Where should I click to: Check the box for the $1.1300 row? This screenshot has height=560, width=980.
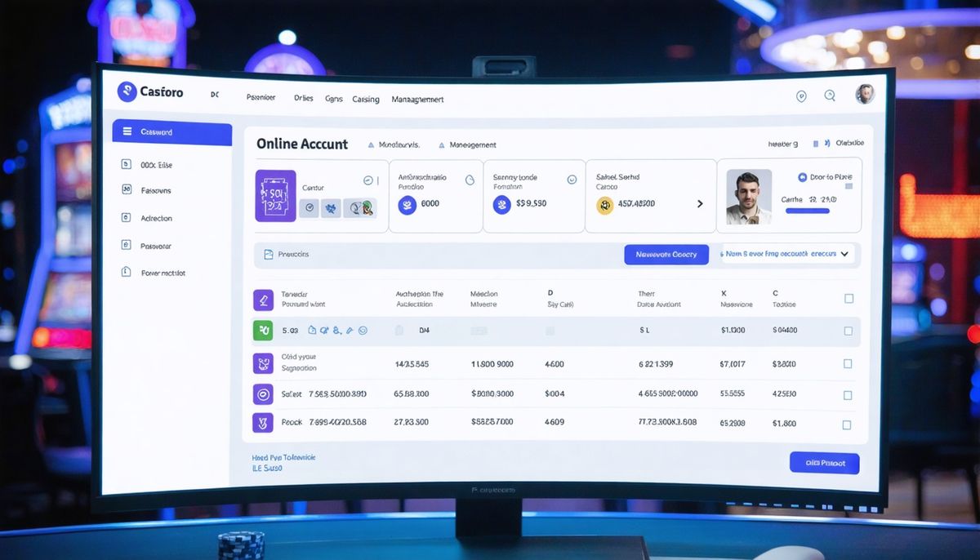(848, 331)
